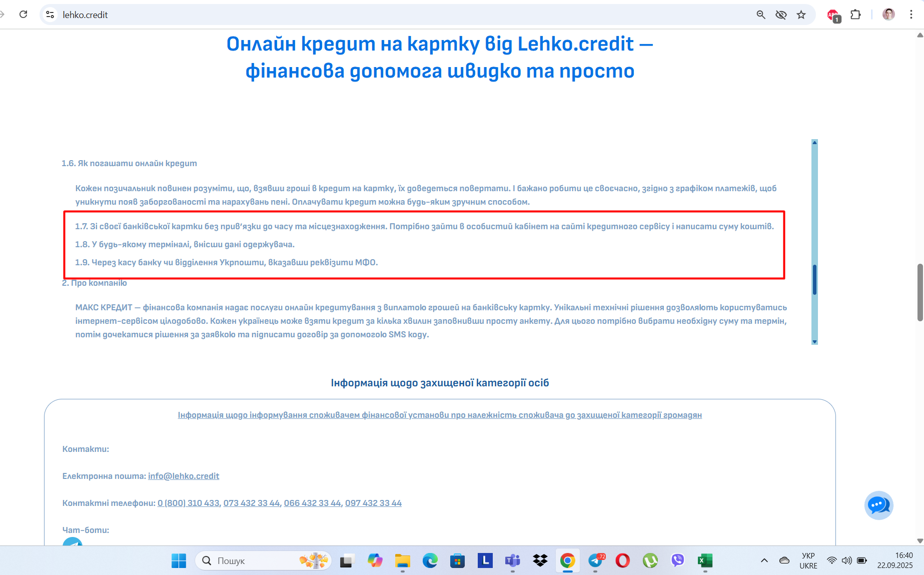This screenshot has width=924, height=575.
Task: Click page scrollbar down arrow
Action: point(920,541)
